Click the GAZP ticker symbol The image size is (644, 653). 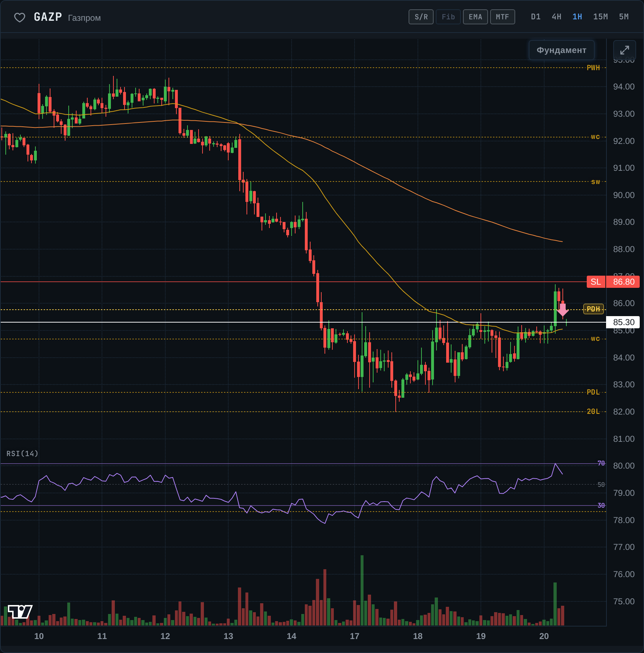48,17
